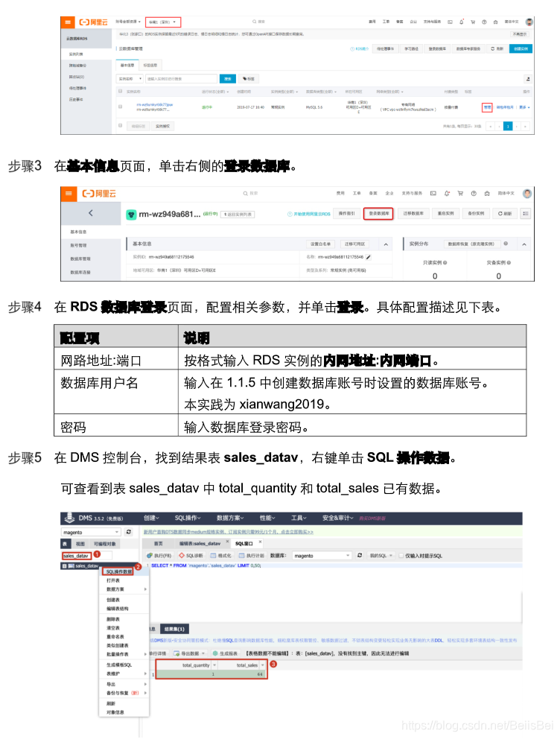Click the Aliyun logo in the instance detail console
This screenshot has width=560, height=739.
tap(99, 194)
